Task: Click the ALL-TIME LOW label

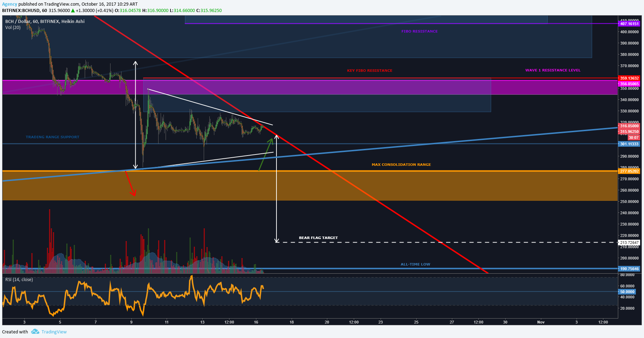Action: pos(415,264)
